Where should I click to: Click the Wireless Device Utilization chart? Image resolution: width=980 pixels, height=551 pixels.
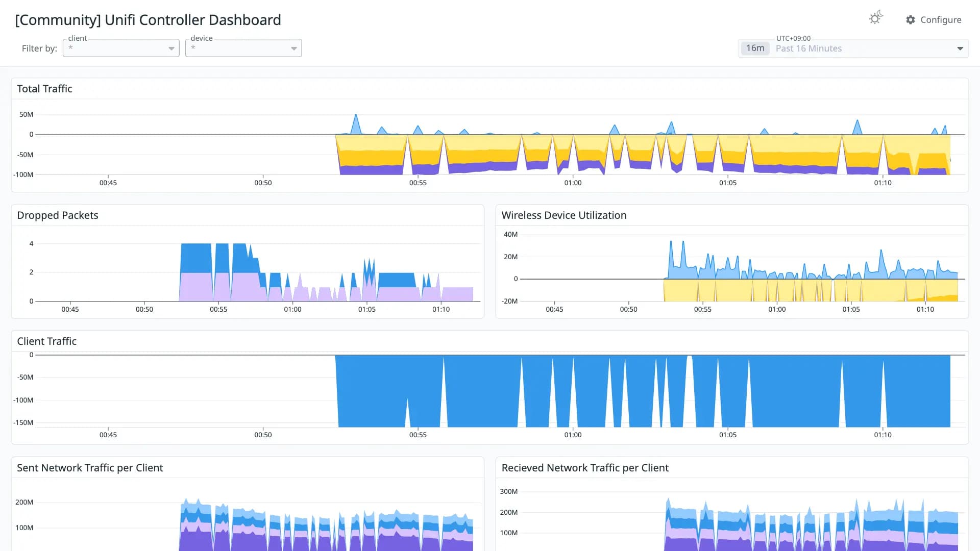pos(743,268)
